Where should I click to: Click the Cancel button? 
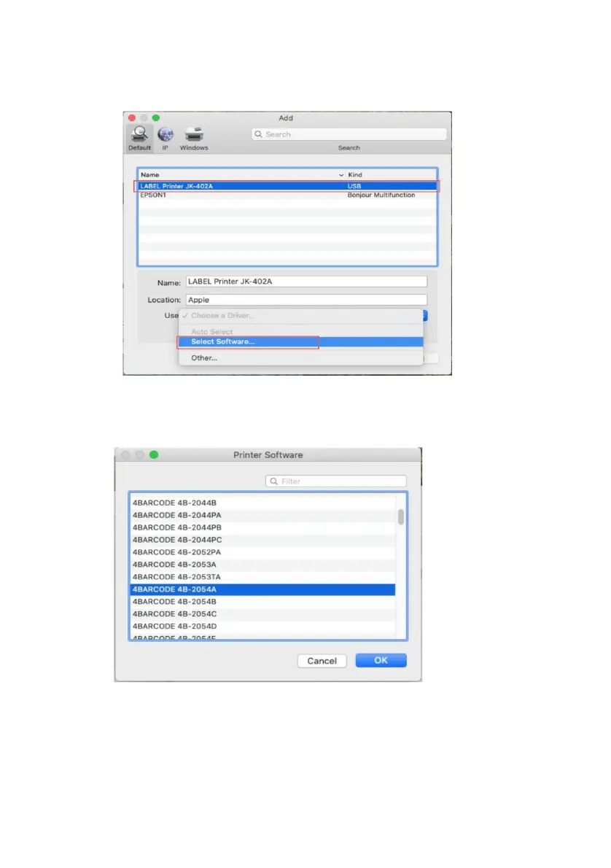322,661
